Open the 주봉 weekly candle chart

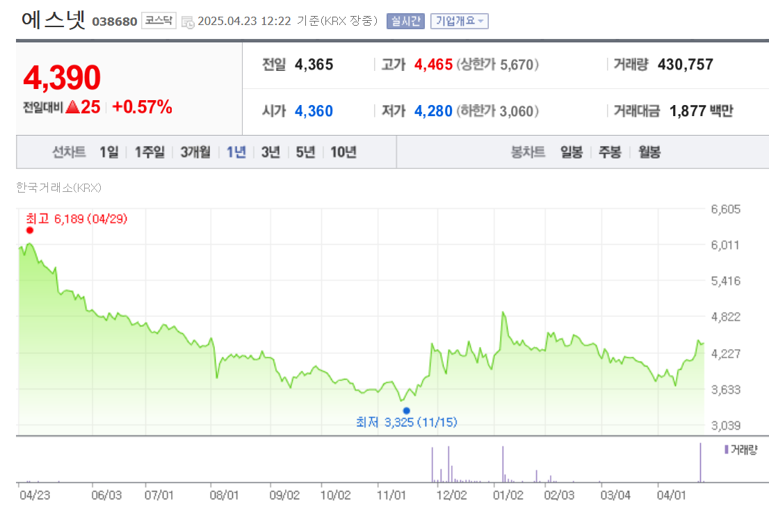pyautogui.click(x=610, y=152)
